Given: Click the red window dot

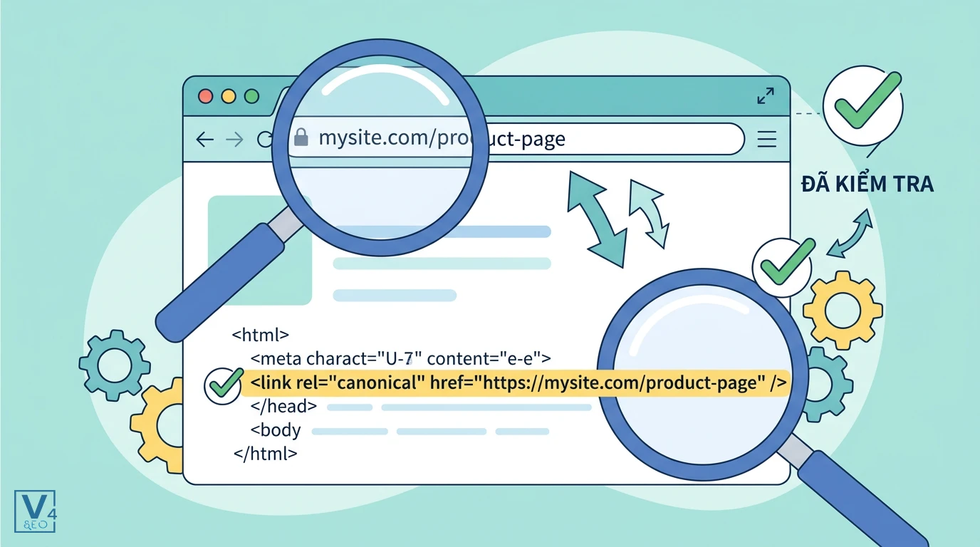Looking at the screenshot, I should click(x=206, y=96).
